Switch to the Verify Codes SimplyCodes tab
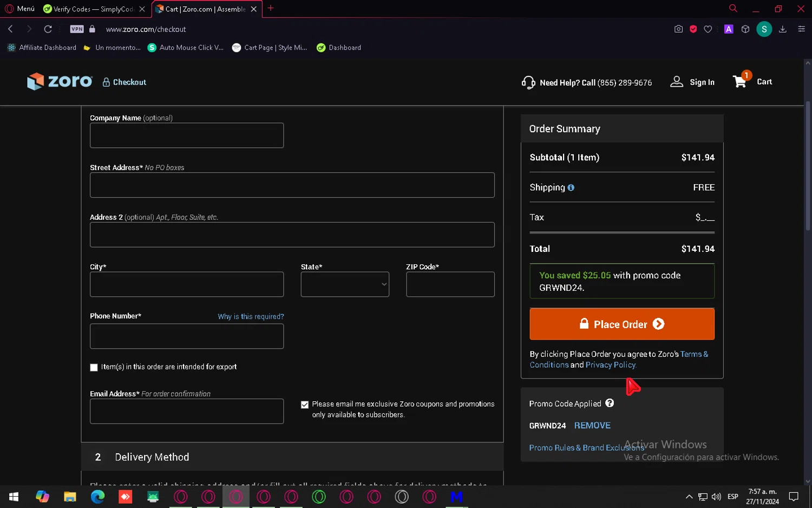The height and width of the screenshot is (508, 812). [x=89, y=9]
